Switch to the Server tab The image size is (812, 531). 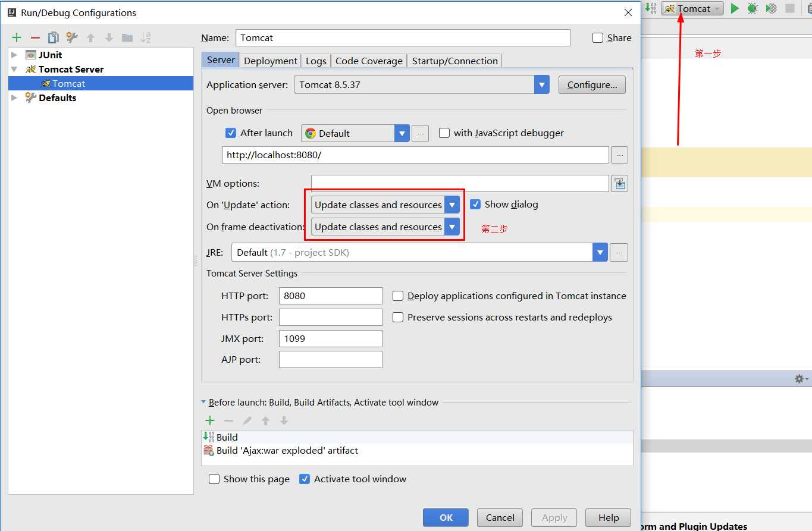[221, 60]
